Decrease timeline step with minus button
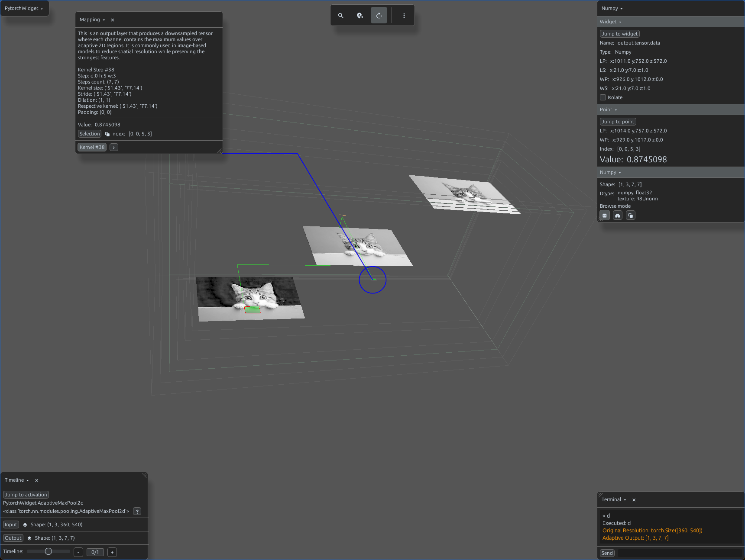The height and width of the screenshot is (560, 745). (78, 552)
